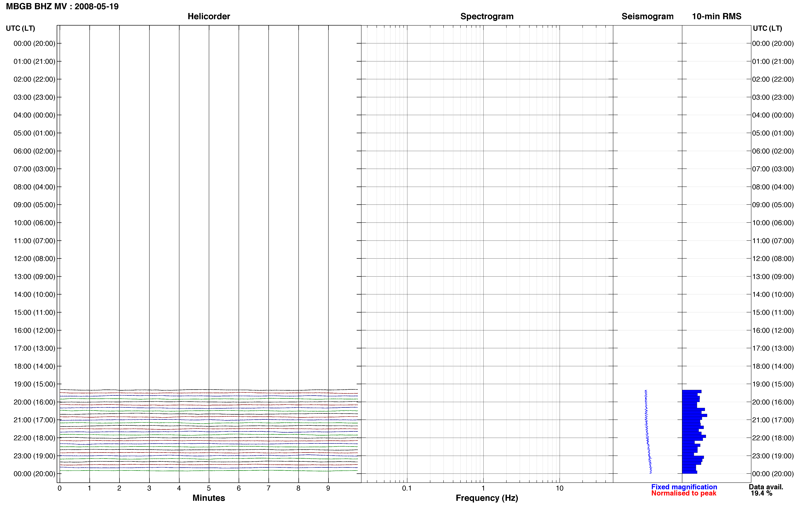
Task: Click the 9 tick on the Minutes axis
Action: click(x=328, y=488)
